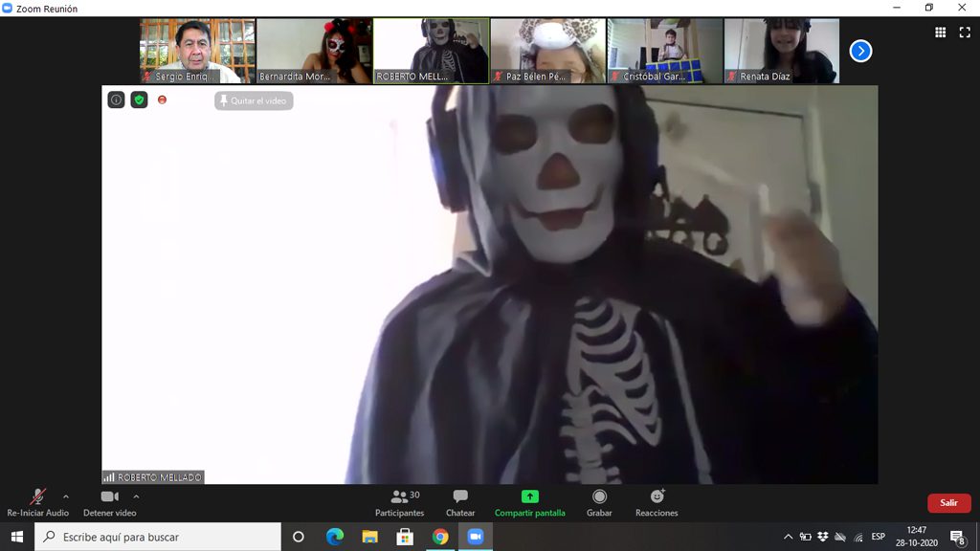Expand audio options arrow next to microphone

coord(65,496)
